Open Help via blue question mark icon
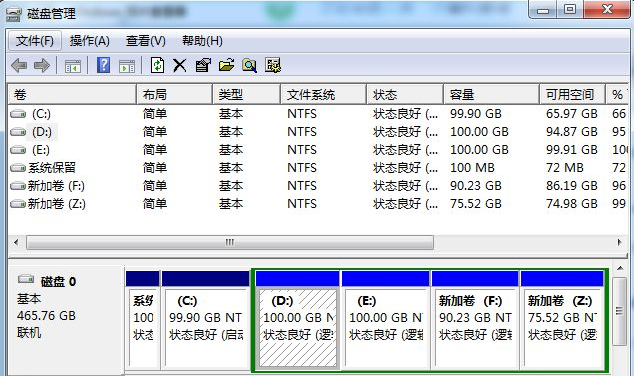The width and height of the screenshot is (634, 376). tap(104, 65)
